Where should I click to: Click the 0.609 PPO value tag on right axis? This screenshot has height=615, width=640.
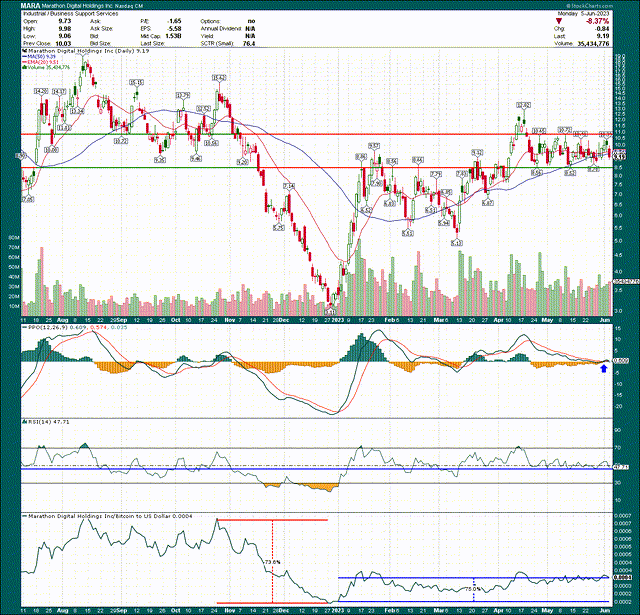(x=619, y=361)
